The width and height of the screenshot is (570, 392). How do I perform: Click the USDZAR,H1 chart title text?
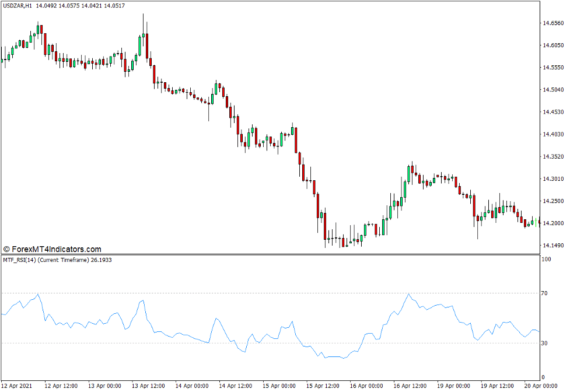(x=18, y=6)
